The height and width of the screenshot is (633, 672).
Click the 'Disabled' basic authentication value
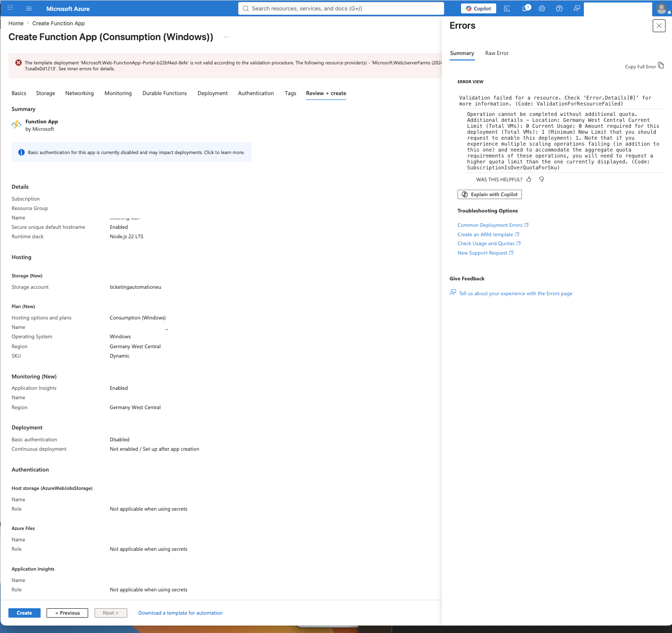(x=119, y=439)
